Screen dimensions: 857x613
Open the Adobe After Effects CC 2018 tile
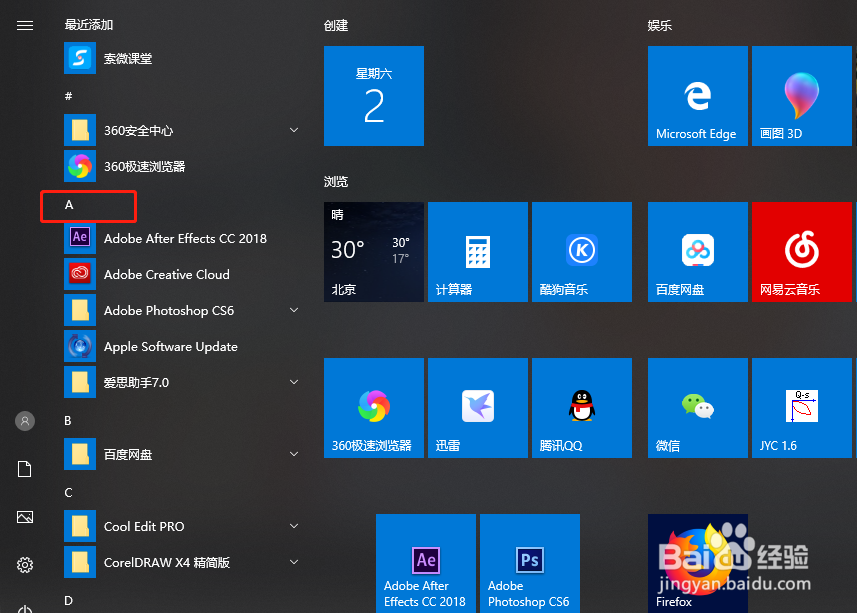point(426,563)
